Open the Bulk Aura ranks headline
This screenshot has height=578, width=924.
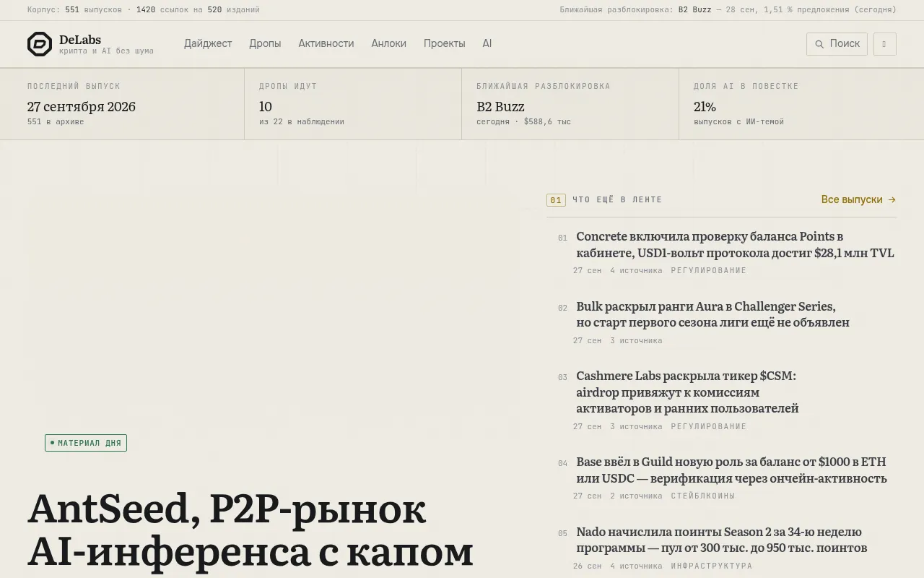pyautogui.click(x=712, y=314)
